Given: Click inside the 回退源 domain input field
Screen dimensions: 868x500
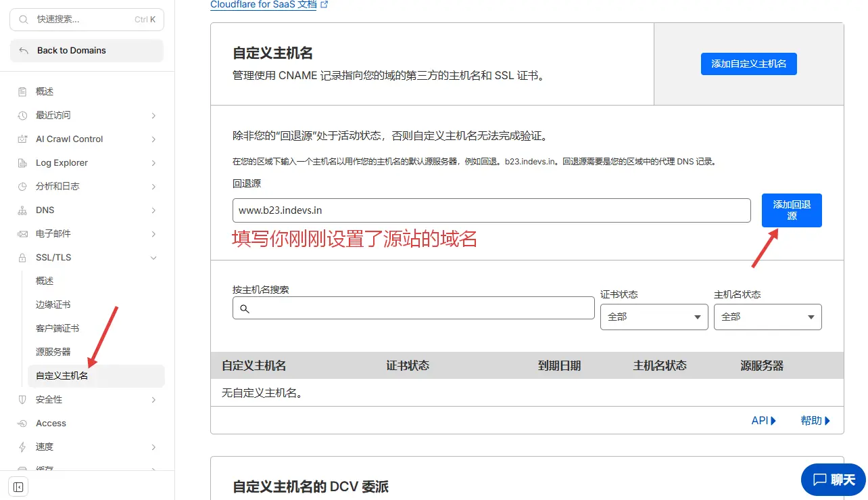Looking at the screenshot, I should click(491, 210).
